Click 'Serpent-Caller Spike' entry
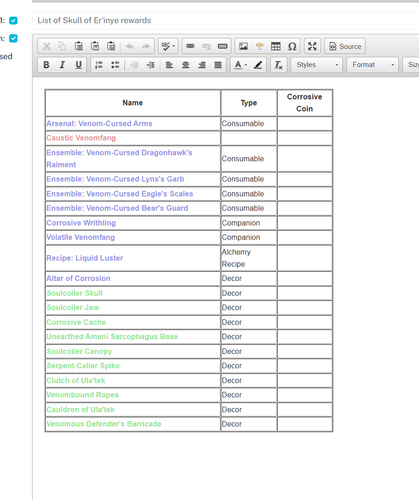 pyautogui.click(x=83, y=366)
